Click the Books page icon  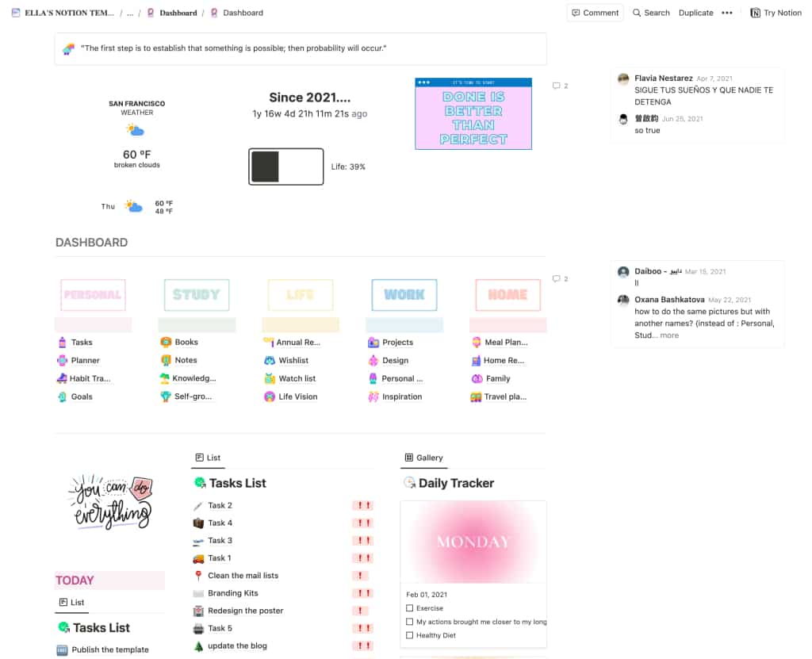click(x=166, y=342)
